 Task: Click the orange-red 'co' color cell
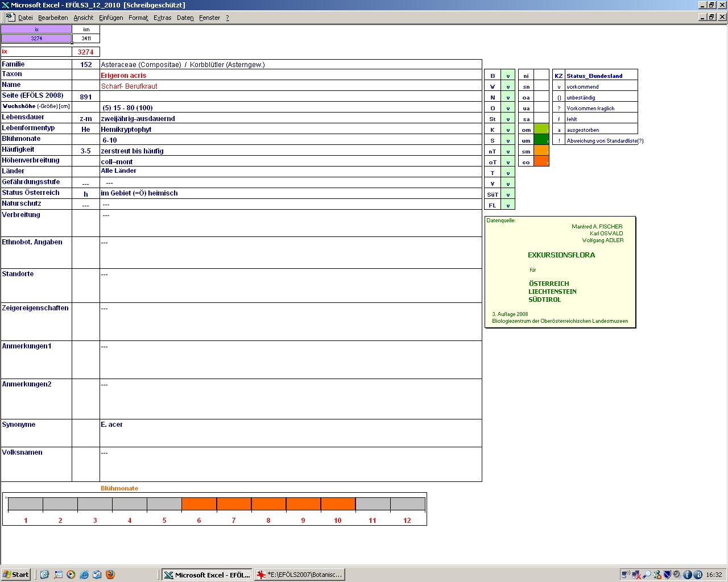541,162
